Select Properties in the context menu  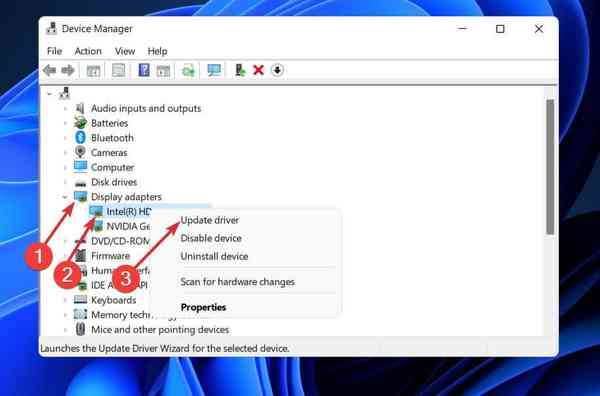pyautogui.click(x=203, y=307)
